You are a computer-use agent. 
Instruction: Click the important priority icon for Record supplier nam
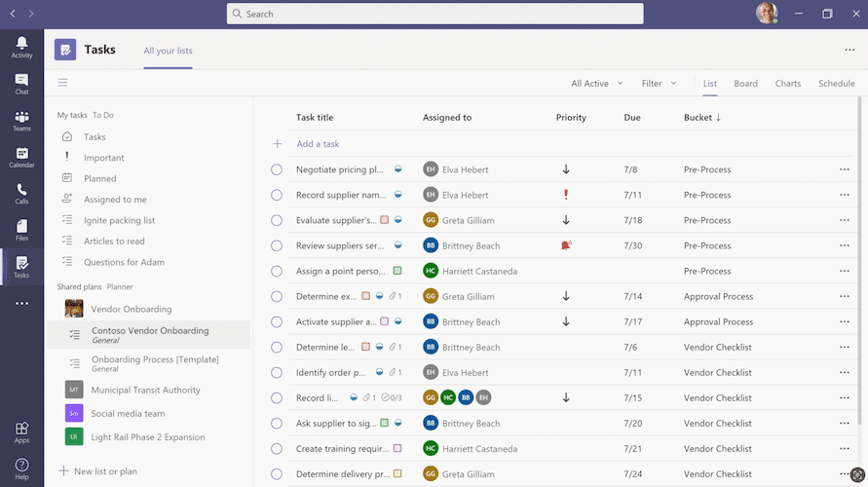[566, 195]
